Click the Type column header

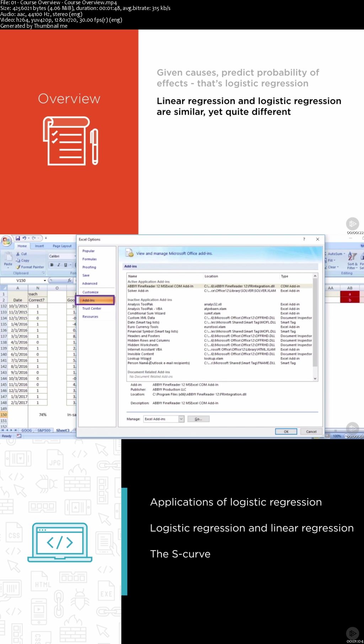(x=284, y=276)
